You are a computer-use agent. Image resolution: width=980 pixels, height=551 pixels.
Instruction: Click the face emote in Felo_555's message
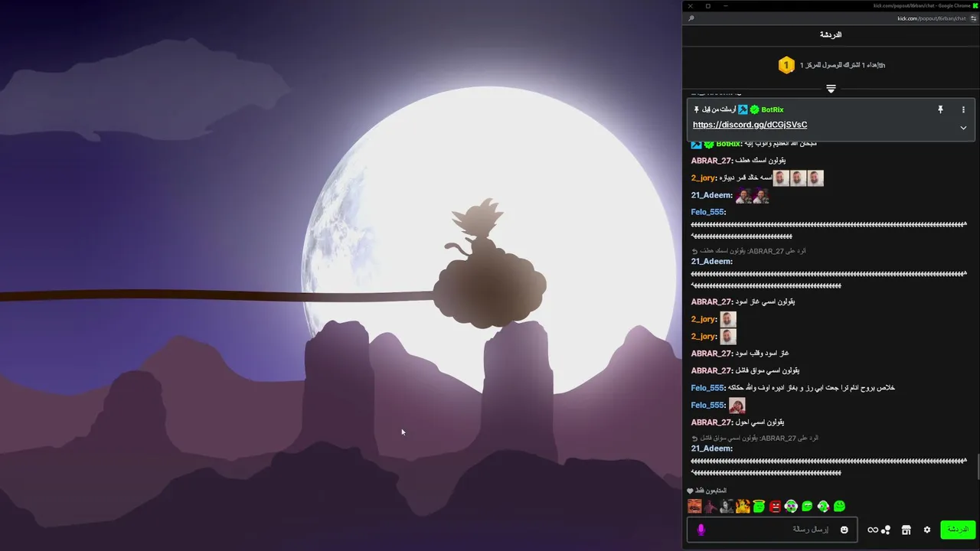pyautogui.click(x=737, y=405)
